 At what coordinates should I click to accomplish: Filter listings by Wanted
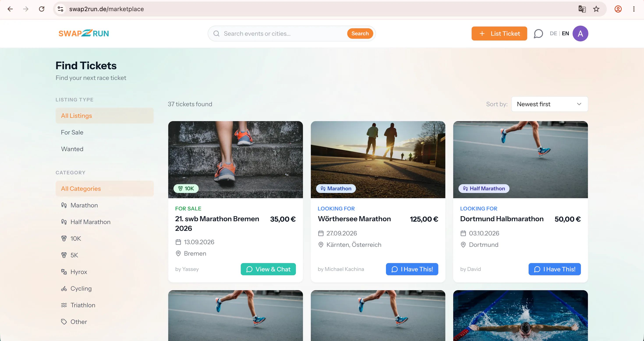tap(104, 149)
